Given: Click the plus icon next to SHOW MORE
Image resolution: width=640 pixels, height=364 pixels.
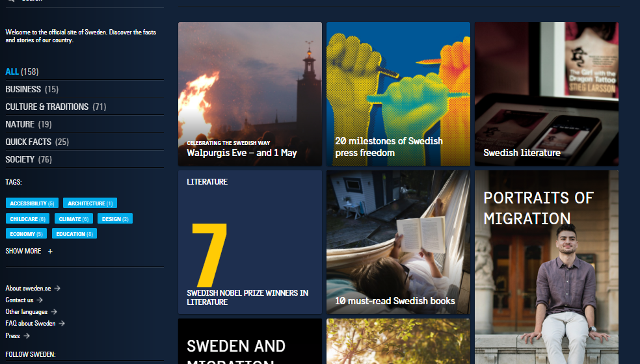Looking at the screenshot, I should (x=50, y=251).
